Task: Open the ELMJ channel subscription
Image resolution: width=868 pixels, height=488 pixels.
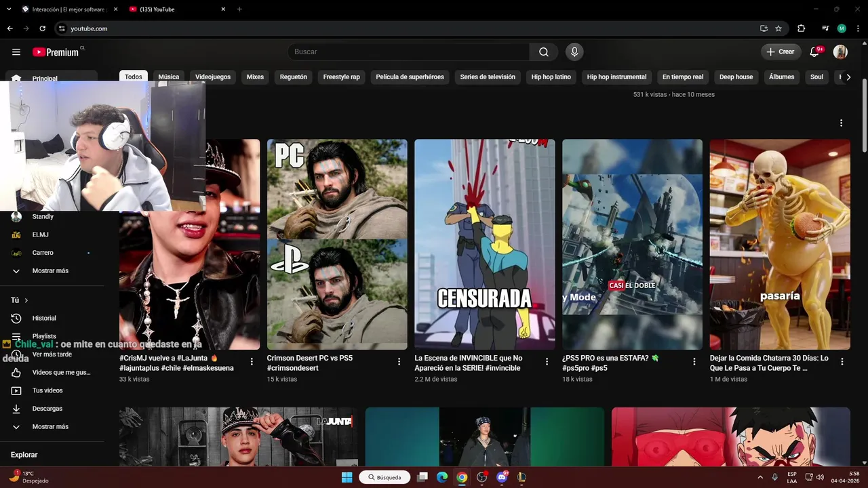Action: [x=52, y=235]
